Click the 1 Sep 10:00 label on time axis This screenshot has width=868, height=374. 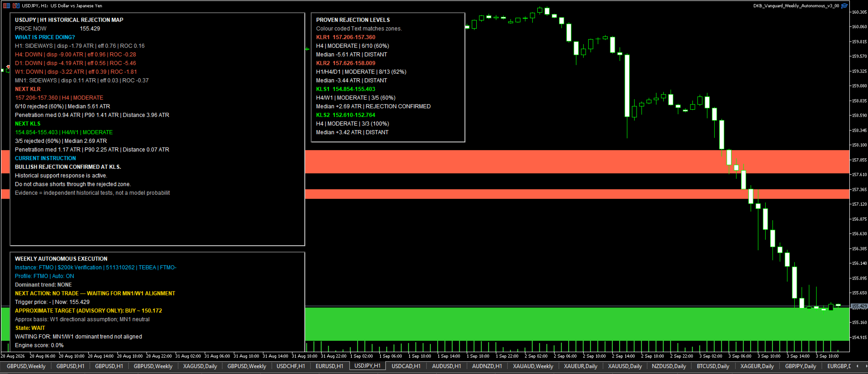point(419,356)
